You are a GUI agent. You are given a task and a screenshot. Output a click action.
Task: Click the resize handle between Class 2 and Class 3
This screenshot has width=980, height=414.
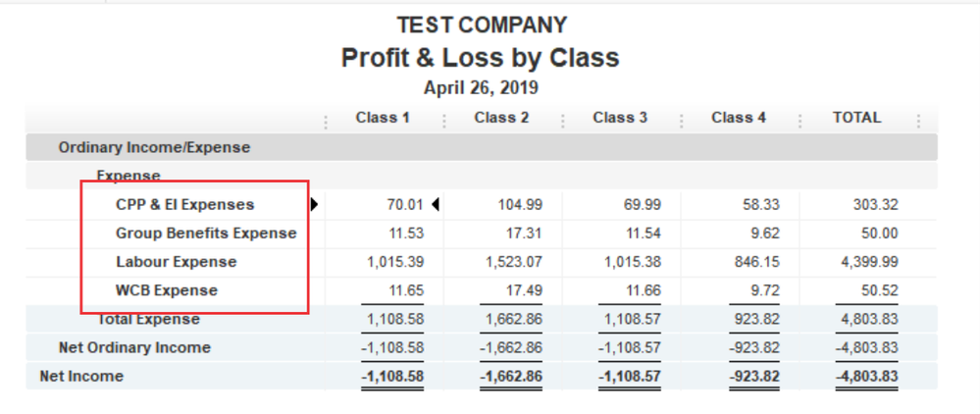[562, 122]
